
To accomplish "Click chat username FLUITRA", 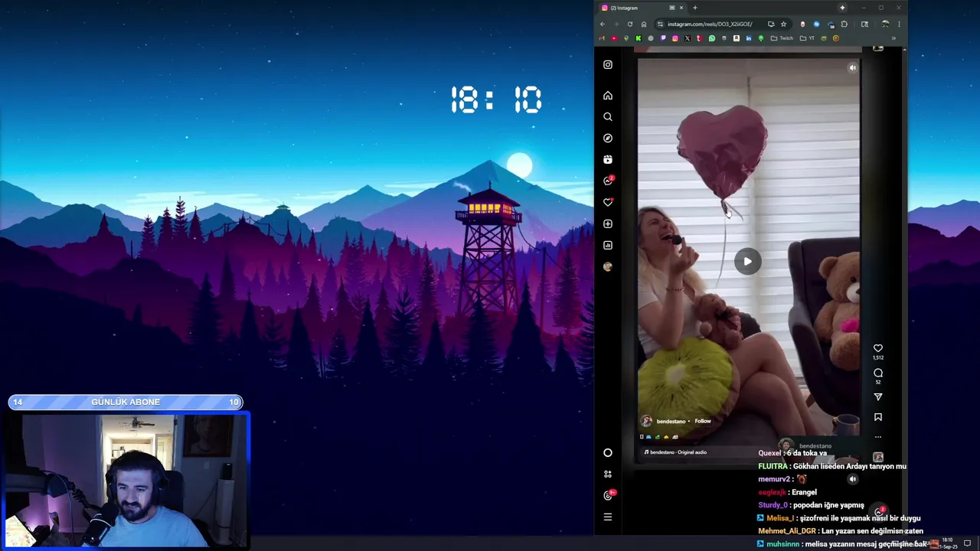I will coord(773,466).
